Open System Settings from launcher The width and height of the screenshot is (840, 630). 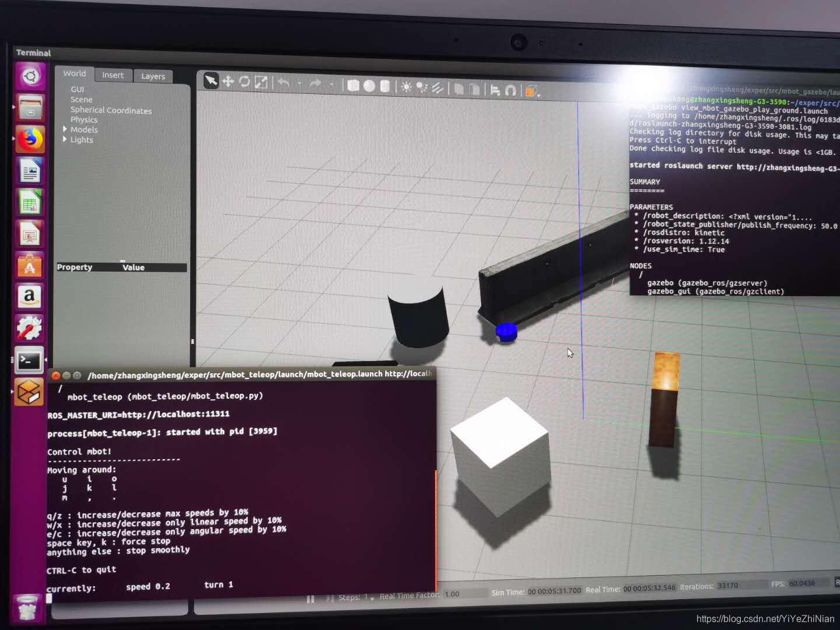click(x=29, y=328)
